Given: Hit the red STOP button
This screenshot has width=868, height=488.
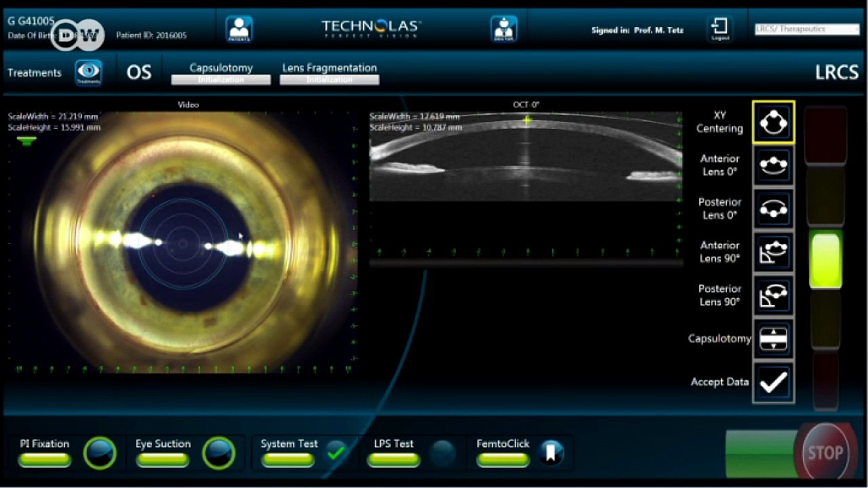Looking at the screenshot, I should pos(825,452).
